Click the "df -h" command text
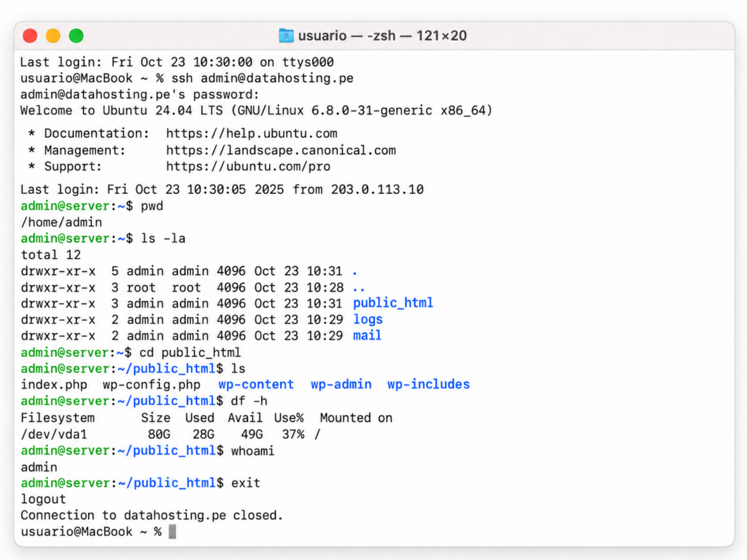 point(249,401)
